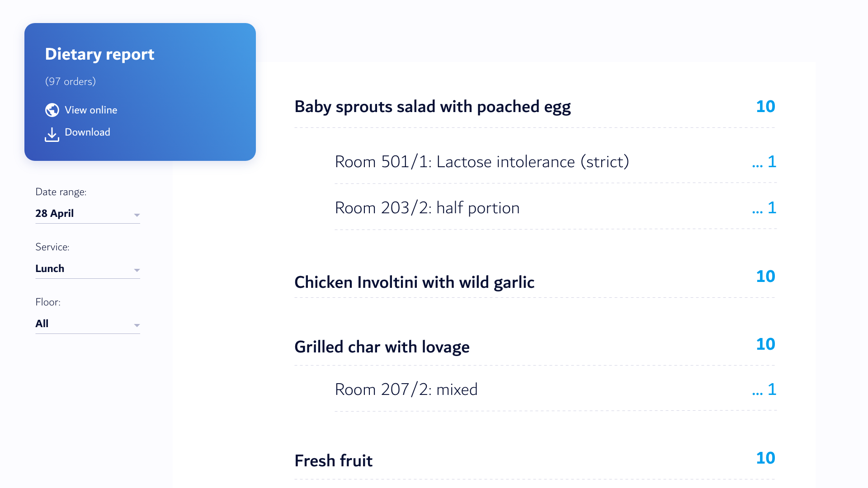Click the Dietary report card title

99,54
